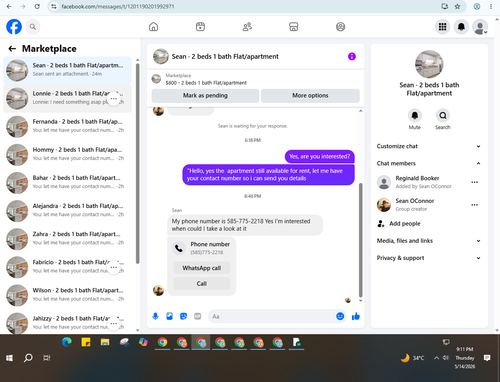Image resolution: width=500 pixels, height=382 pixels.
Task: Open the emoji picker in message box
Action: [x=340, y=316]
